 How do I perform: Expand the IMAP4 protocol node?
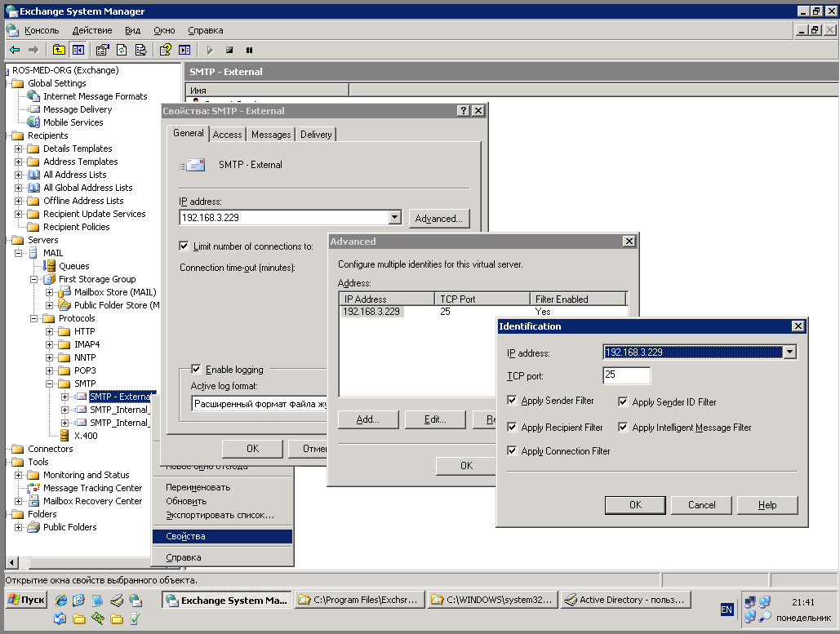49,344
